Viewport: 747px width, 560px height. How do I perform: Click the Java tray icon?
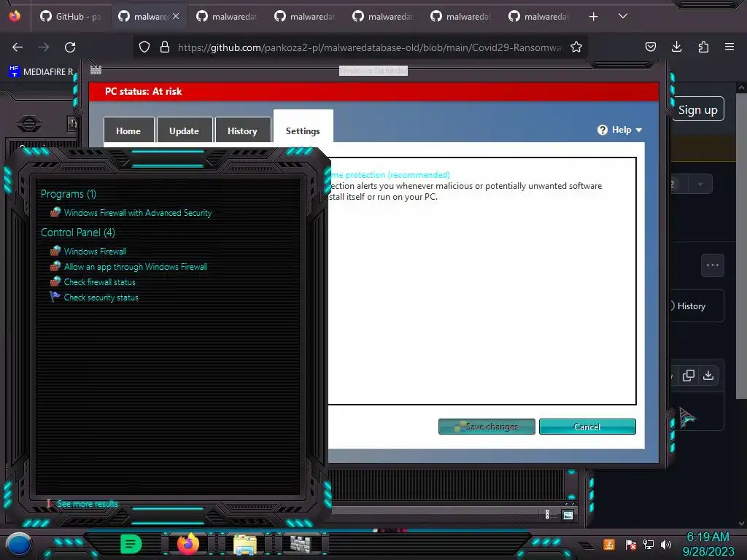tap(609, 544)
